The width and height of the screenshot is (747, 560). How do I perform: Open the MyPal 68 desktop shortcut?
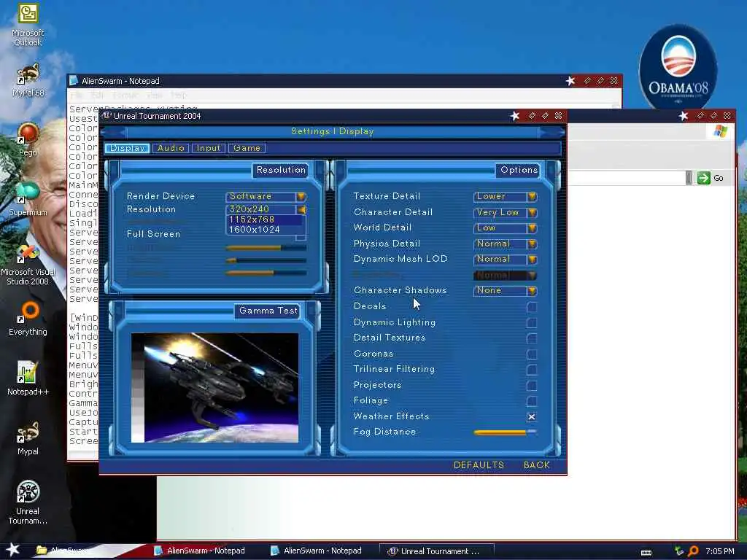28,80
